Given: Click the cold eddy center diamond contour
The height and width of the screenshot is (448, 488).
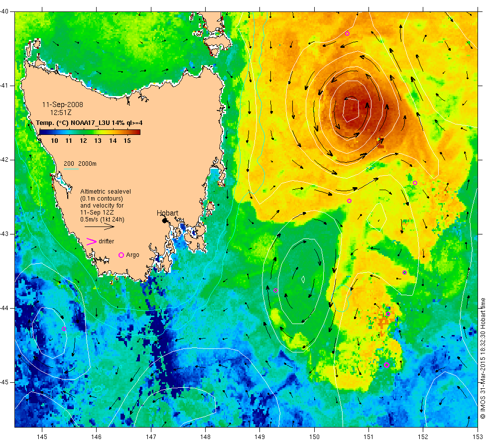Looking at the screenshot, I should pyautogui.click(x=303, y=279).
